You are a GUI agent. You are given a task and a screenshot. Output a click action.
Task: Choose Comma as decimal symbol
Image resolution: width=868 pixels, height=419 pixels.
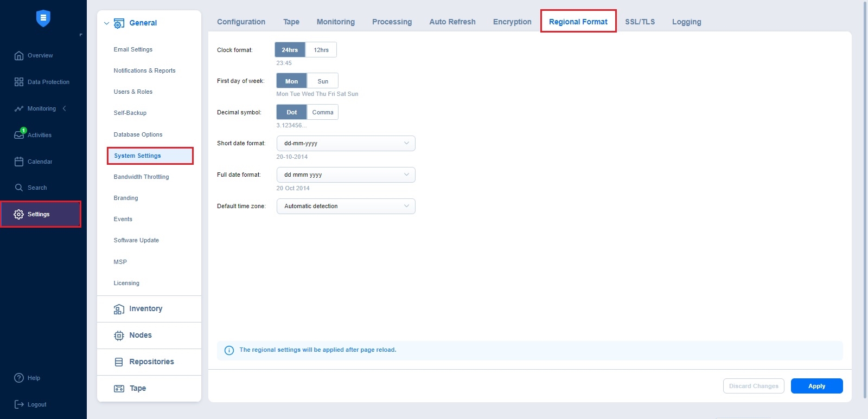point(323,112)
